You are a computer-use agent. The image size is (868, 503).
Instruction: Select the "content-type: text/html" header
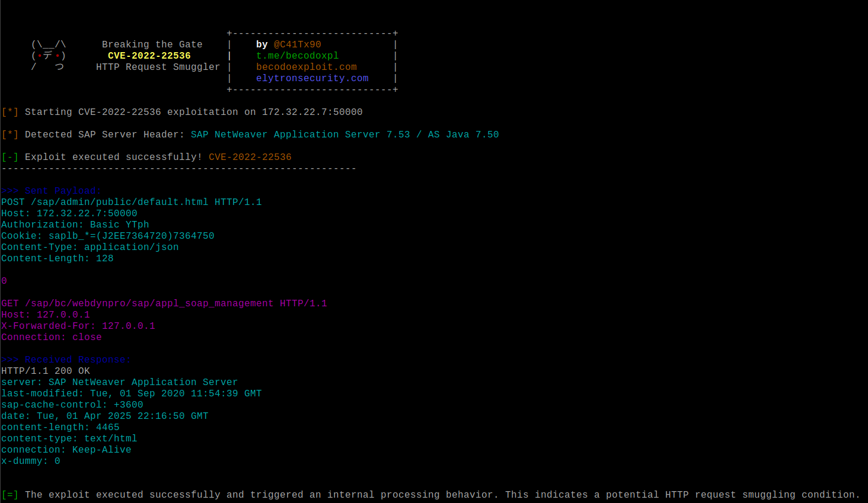point(69,438)
